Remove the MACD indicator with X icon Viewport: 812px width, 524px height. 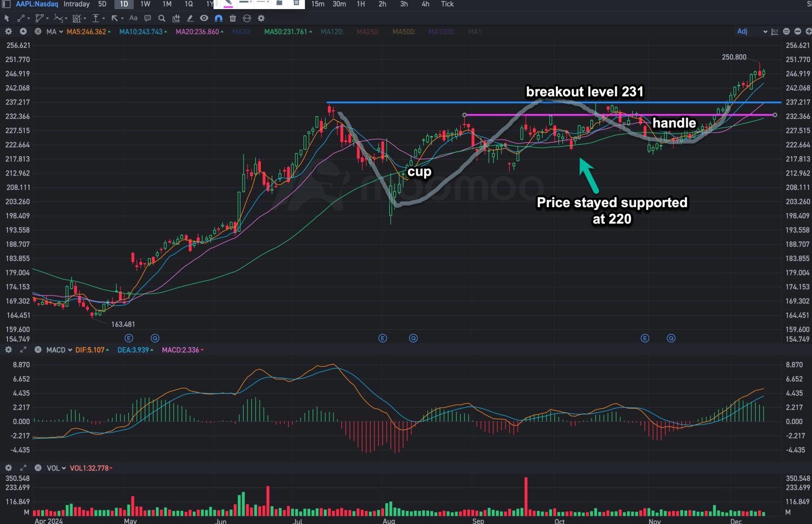(38, 350)
